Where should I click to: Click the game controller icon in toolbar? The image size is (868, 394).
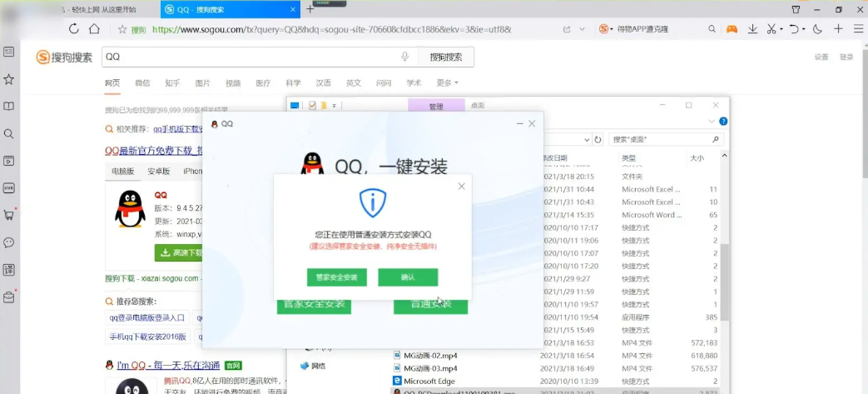tap(732, 29)
